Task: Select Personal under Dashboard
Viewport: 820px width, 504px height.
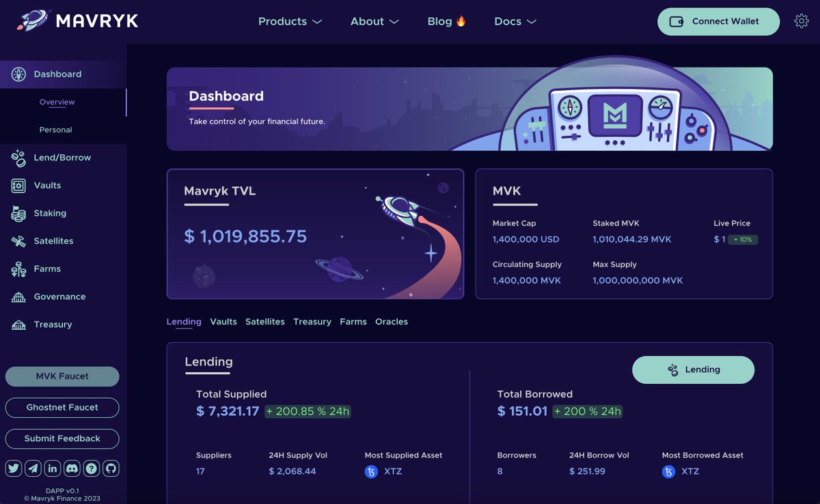Action: click(55, 129)
